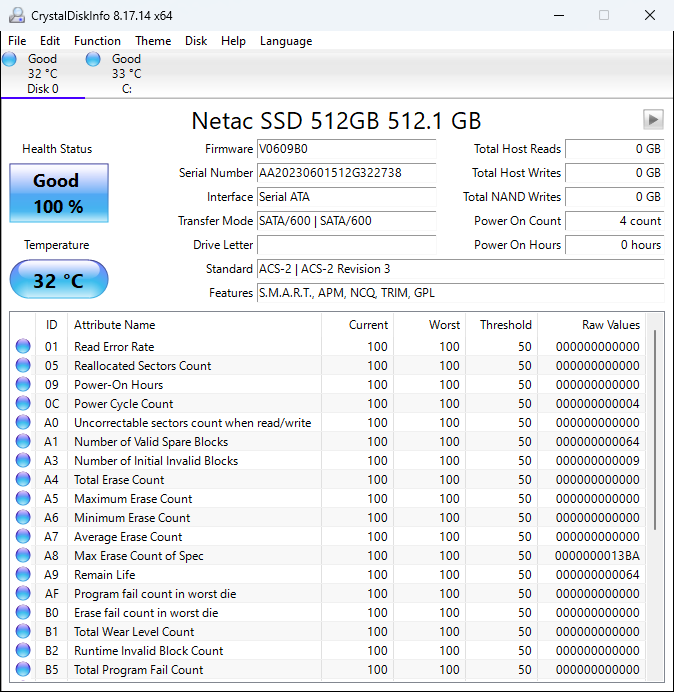
Task: Click status orb for Total Erase Count
Action: (23, 480)
